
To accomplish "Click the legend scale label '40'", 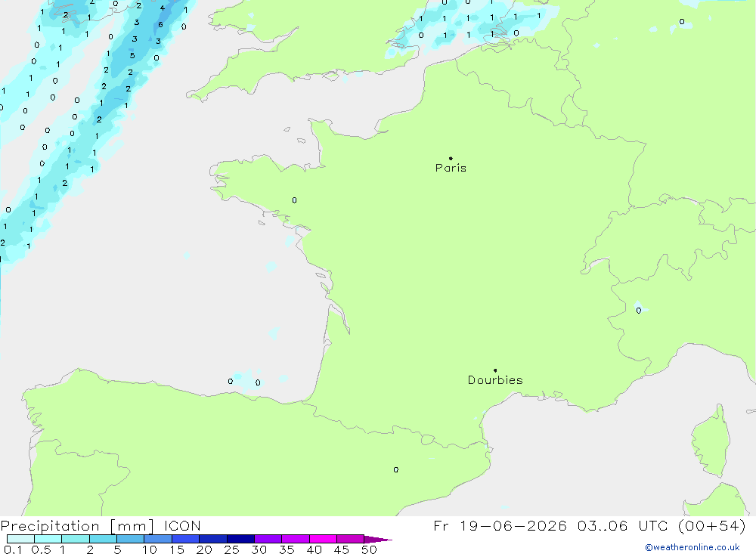I will (x=314, y=549).
